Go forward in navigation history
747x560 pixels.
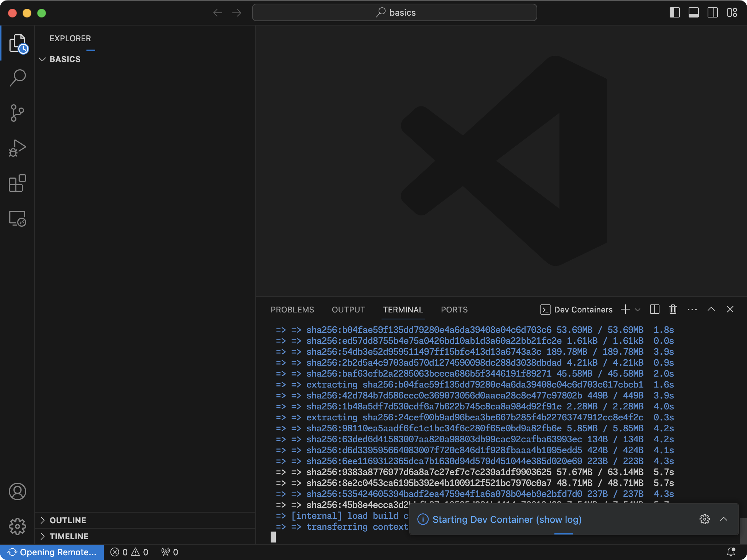237,13
